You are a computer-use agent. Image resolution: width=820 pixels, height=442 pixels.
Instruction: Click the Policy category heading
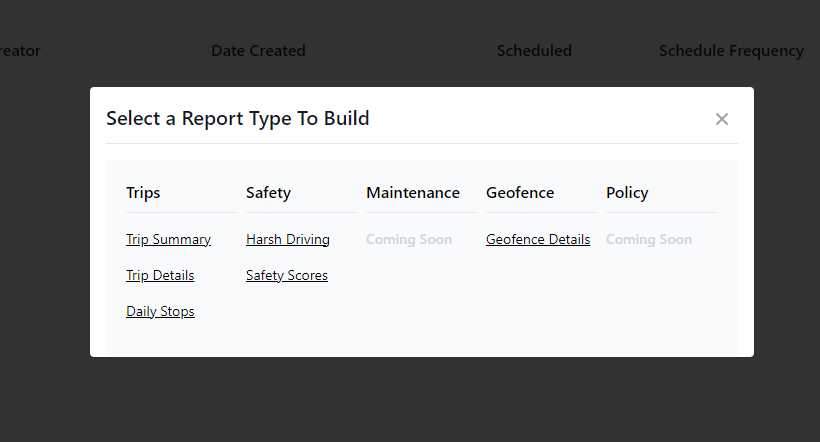[627, 193]
